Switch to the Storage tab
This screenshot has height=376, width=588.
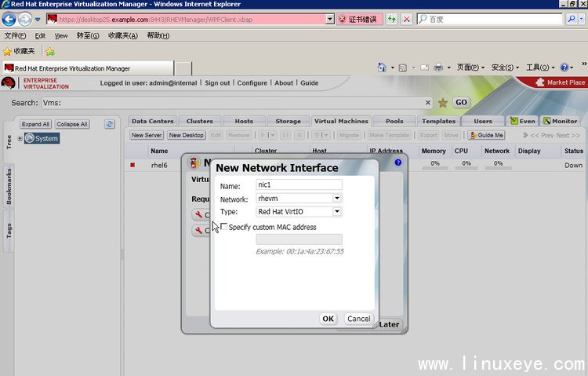pyautogui.click(x=288, y=121)
